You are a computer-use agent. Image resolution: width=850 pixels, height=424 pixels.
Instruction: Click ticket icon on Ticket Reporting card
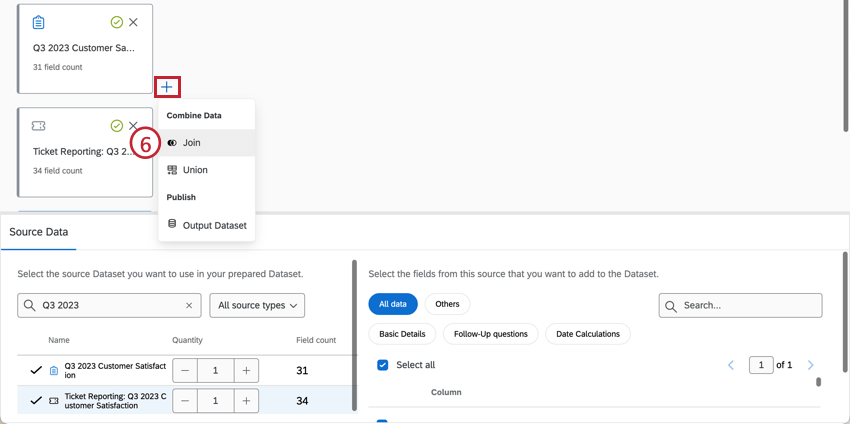(38, 126)
